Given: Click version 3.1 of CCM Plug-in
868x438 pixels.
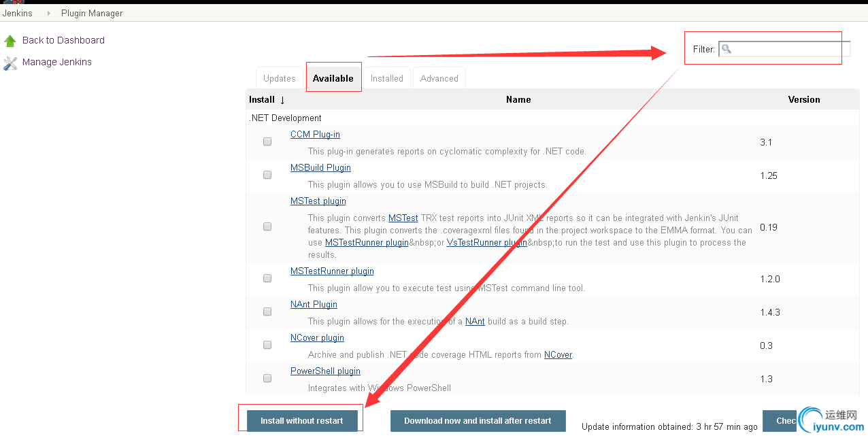Looking at the screenshot, I should pyautogui.click(x=766, y=142).
